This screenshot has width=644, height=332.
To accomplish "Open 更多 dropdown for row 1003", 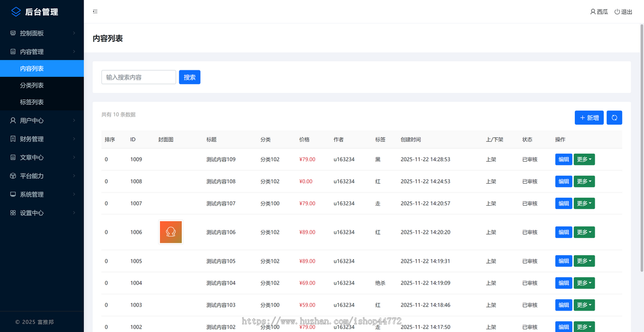I will click(584, 305).
